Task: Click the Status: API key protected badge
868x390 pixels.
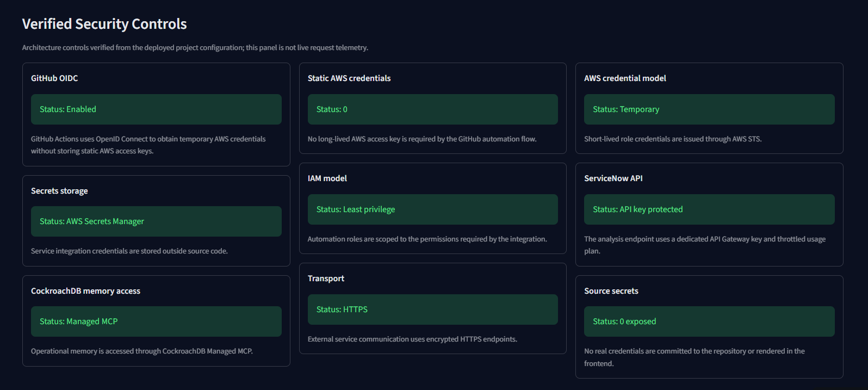Action: tap(709, 209)
